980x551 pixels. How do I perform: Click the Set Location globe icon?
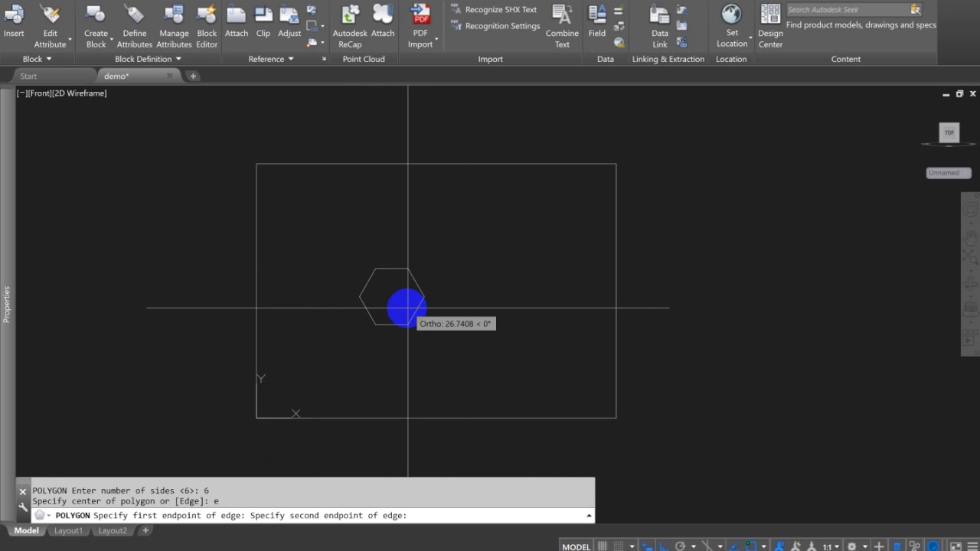click(x=732, y=27)
